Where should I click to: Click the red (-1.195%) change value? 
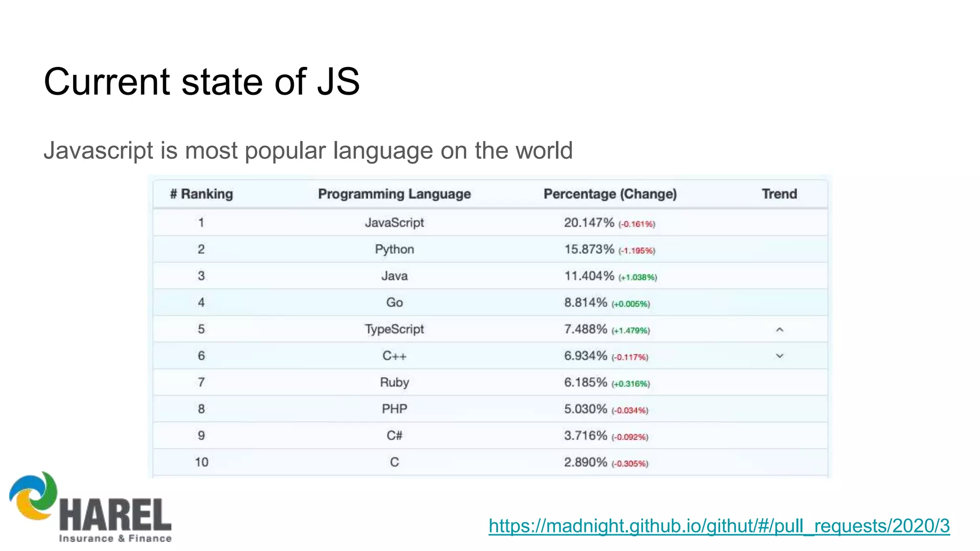coord(637,251)
